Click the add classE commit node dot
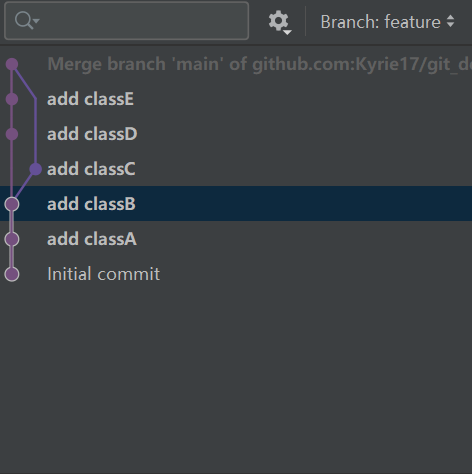This screenshot has height=474, width=472. click(12, 99)
